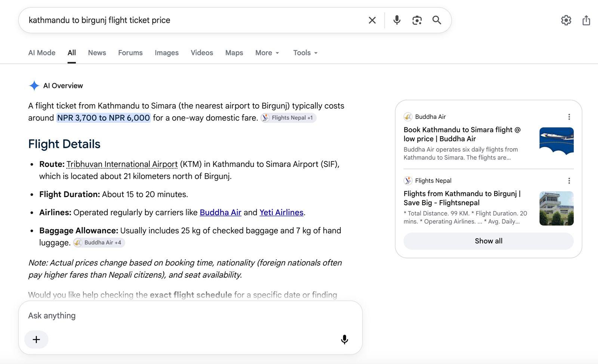
Task: Click the AI Overview sparkle icon
Action: coord(34,85)
